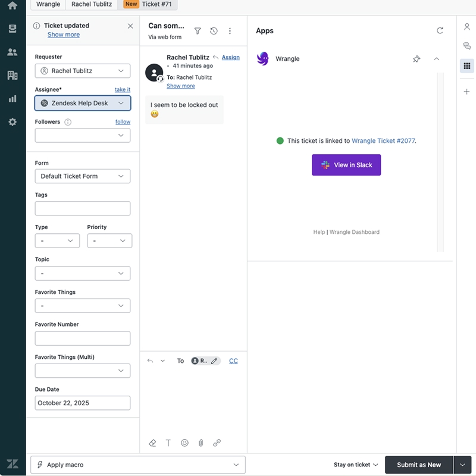
Task: Expand the Priority dropdown
Action: tap(109, 241)
